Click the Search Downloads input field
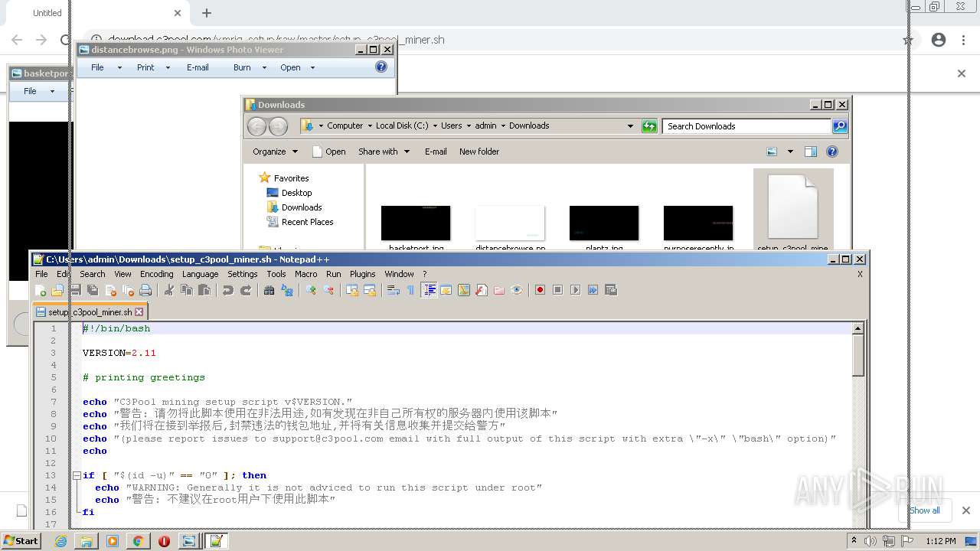Image resolution: width=980 pixels, height=551 pixels. [x=747, y=126]
